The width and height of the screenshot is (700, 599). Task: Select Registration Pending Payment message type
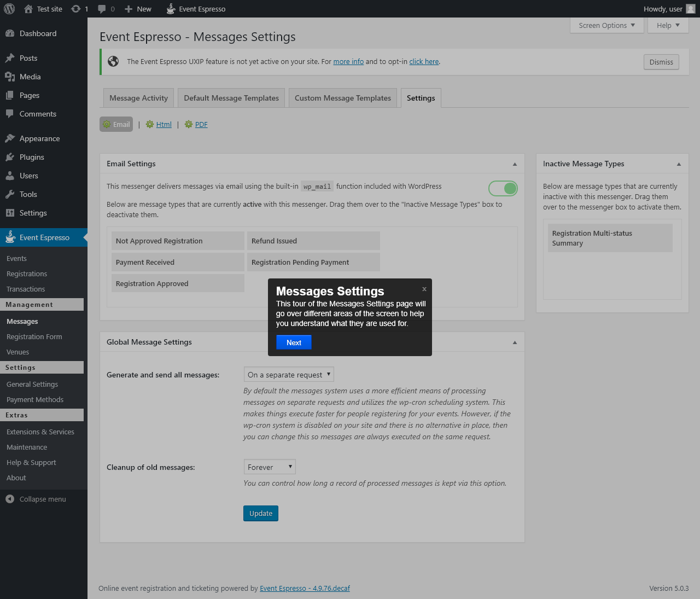[x=313, y=262]
